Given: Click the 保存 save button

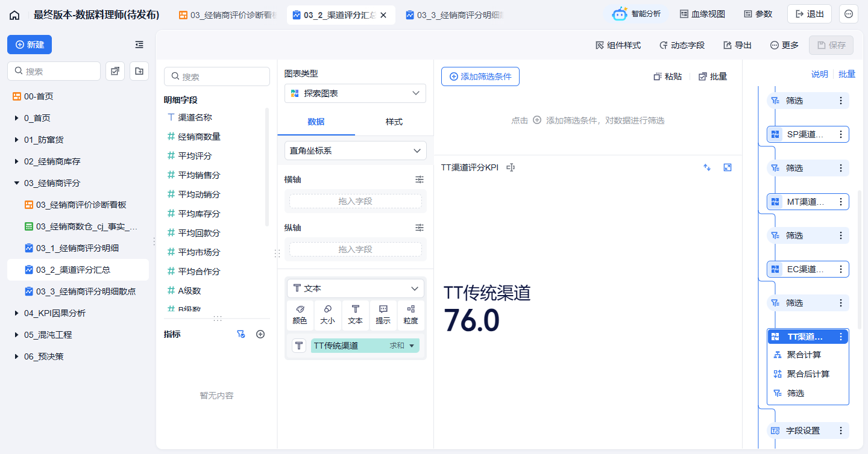Looking at the screenshot, I should pos(831,45).
